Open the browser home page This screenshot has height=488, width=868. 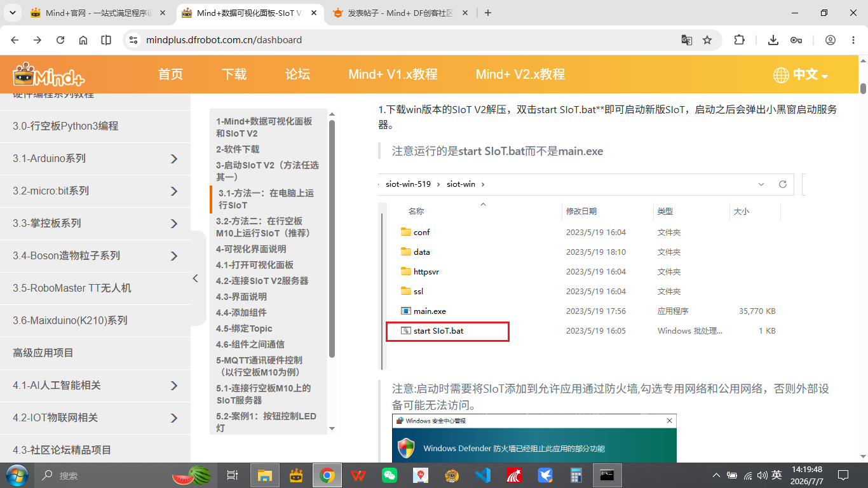pyautogui.click(x=83, y=40)
